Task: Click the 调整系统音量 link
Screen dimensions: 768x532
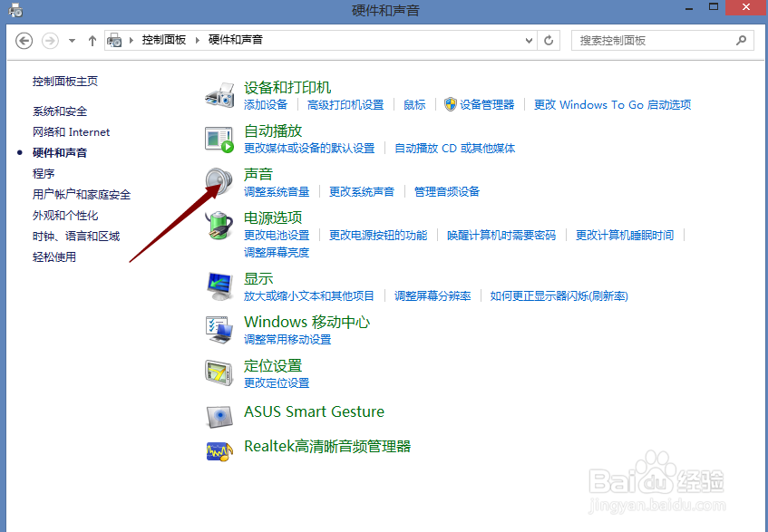Action: point(277,191)
